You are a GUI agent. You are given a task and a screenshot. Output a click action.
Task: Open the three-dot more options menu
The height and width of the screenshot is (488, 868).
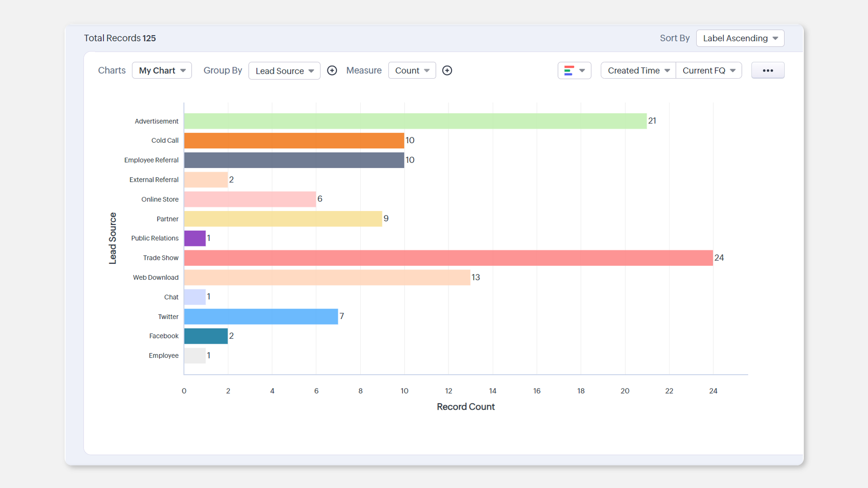[x=768, y=70]
